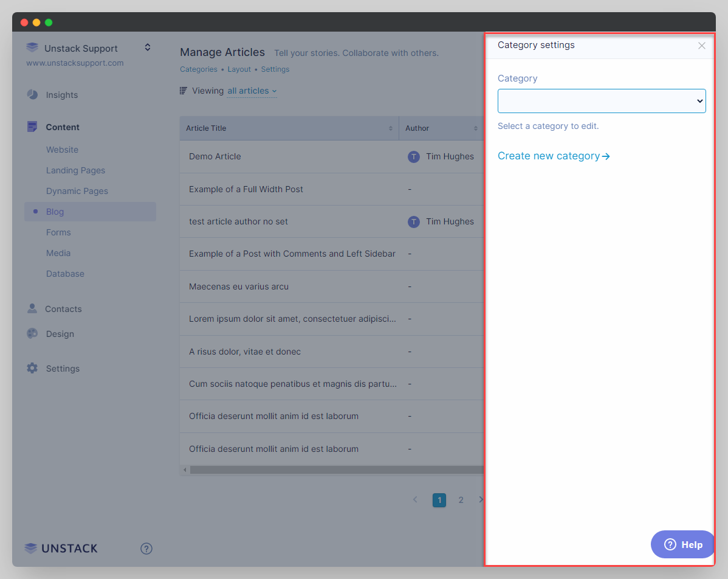Open the Category dropdown in Category settings
The height and width of the screenshot is (579, 728).
tap(601, 100)
